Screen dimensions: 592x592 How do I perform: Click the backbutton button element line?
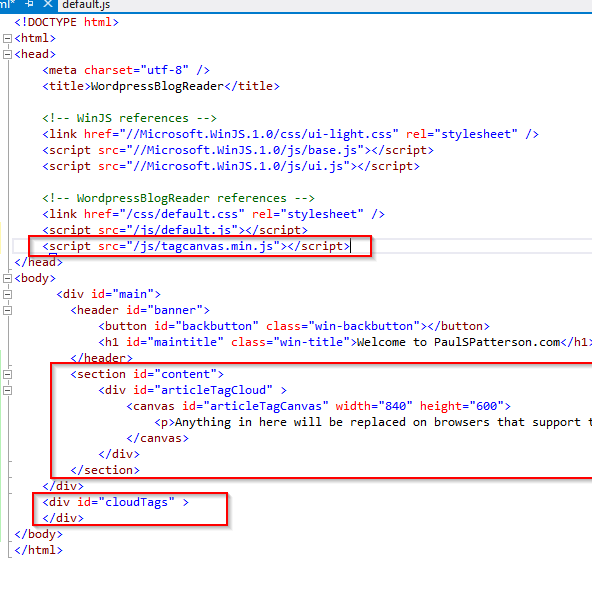click(294, 326)
